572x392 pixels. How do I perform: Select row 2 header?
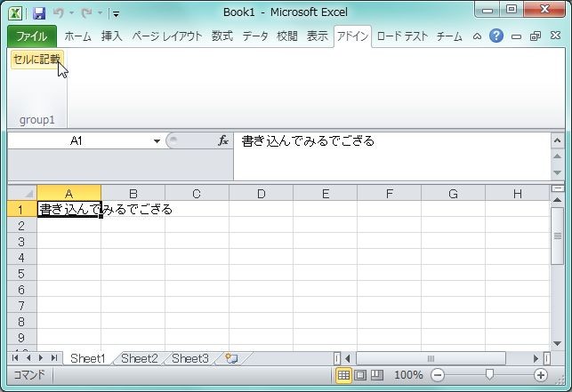[x=22, y=226]
